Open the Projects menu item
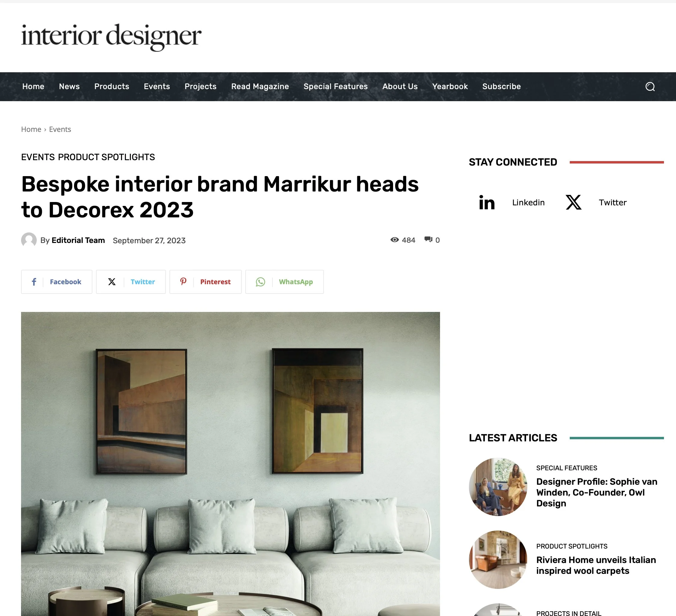Image resolution: width=676 pixels, height=616 pixels. (200, 87)
